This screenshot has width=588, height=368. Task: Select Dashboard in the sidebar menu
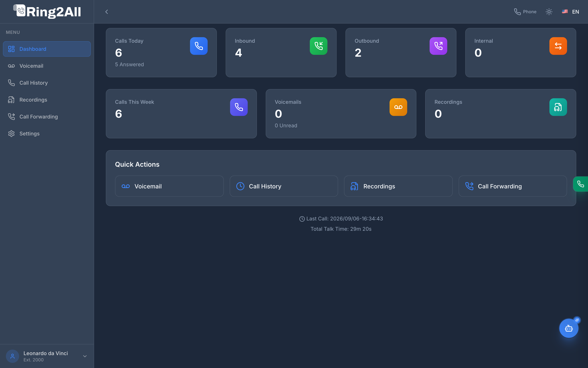coord(47,49)
